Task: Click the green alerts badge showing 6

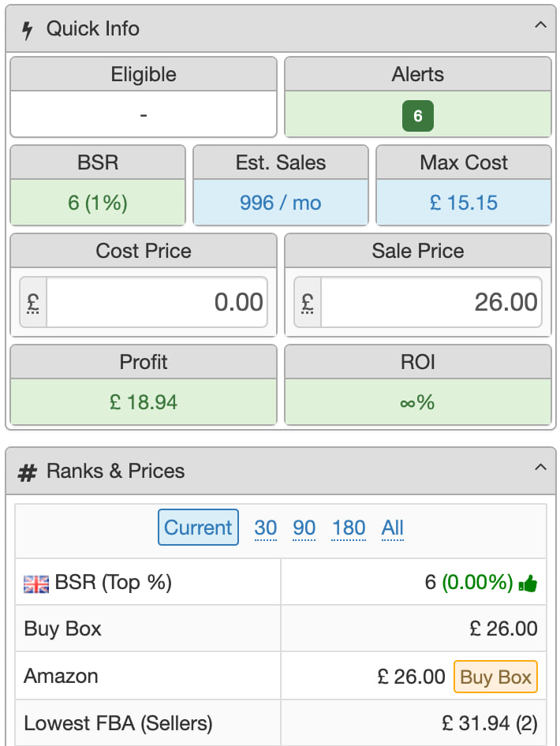Action: 418,117
